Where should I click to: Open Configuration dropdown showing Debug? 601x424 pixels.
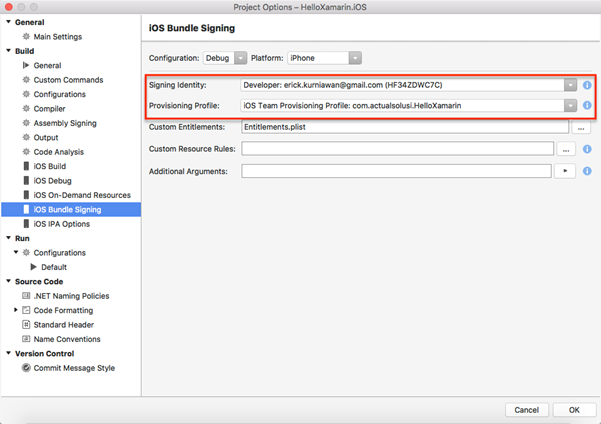pyautogui.click(x=225, y=58)
